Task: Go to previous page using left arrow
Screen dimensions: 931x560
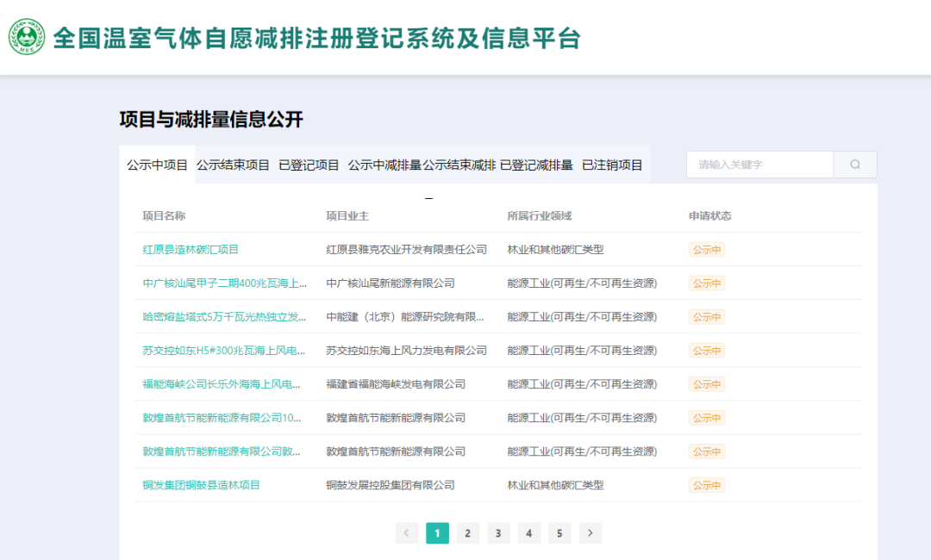Action: [407, 533]
